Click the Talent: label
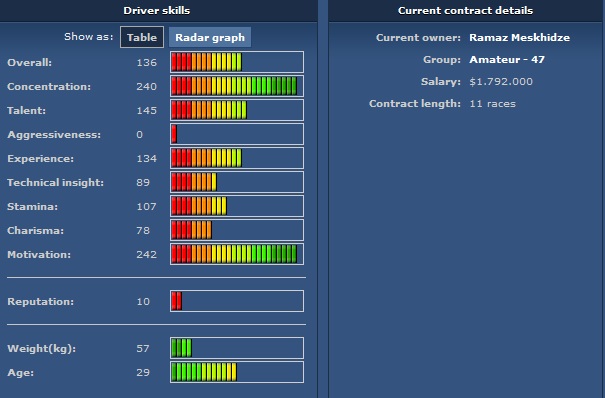The image size is (605, 398). tap(26, 111)
